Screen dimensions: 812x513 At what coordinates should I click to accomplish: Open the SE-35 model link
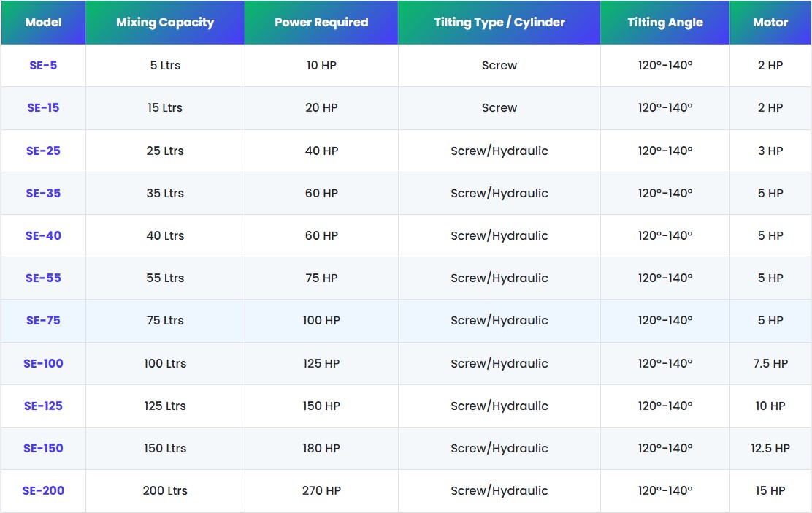44,193
